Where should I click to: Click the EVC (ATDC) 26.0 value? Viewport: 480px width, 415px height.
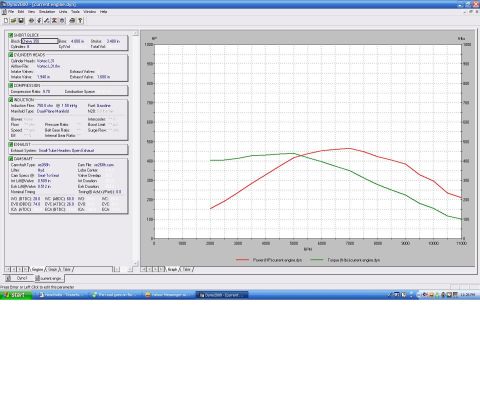tap(70, 204)
